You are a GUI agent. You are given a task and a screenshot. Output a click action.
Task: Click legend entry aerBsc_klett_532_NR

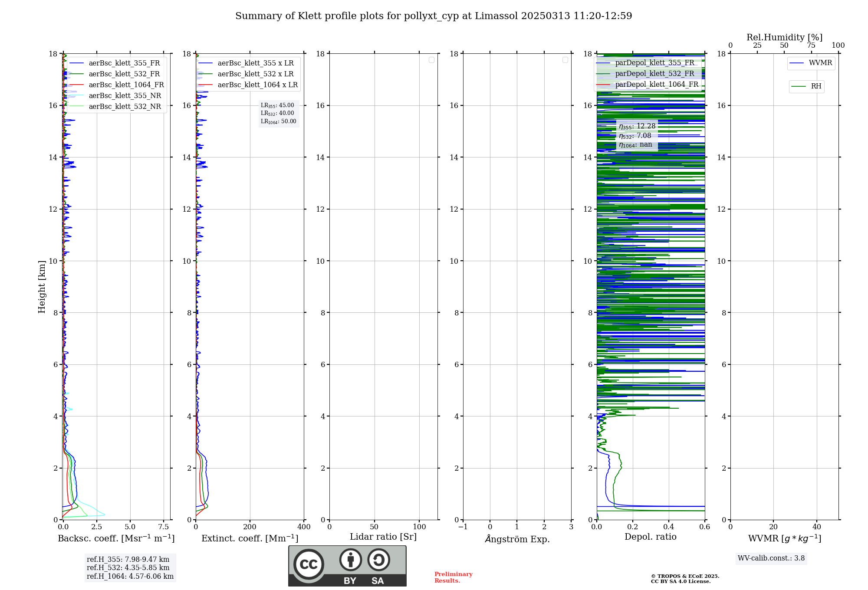coord(115,107)
